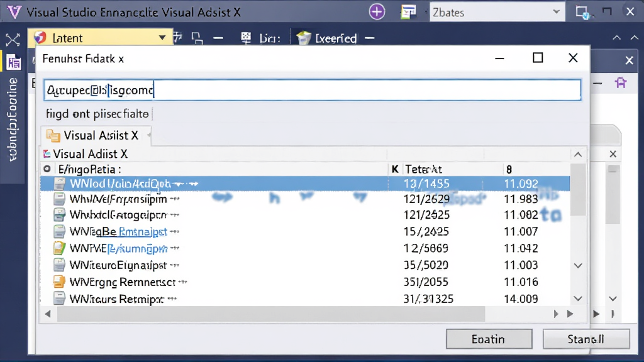Click the list vertical scrollbar thumb

point(579,190)
